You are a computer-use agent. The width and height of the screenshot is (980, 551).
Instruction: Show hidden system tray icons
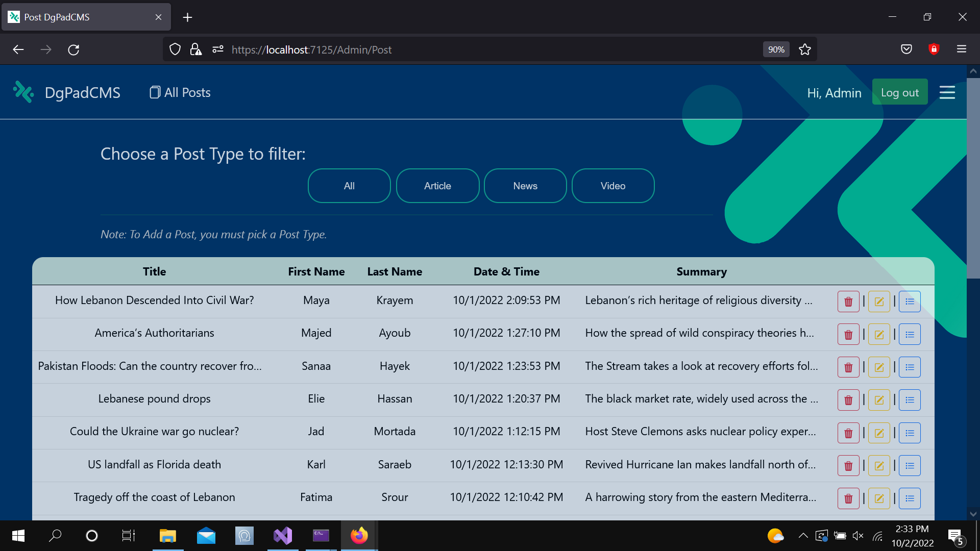click(x=803, y=536)
